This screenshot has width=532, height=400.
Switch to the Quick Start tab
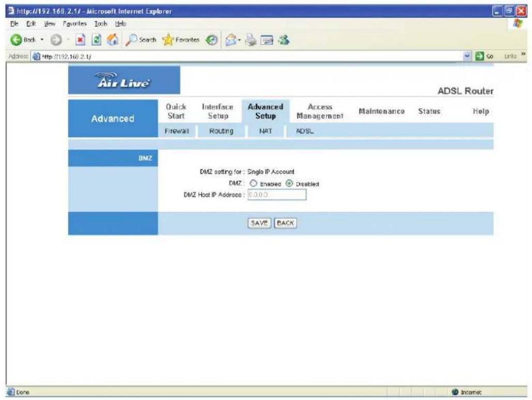176,111
